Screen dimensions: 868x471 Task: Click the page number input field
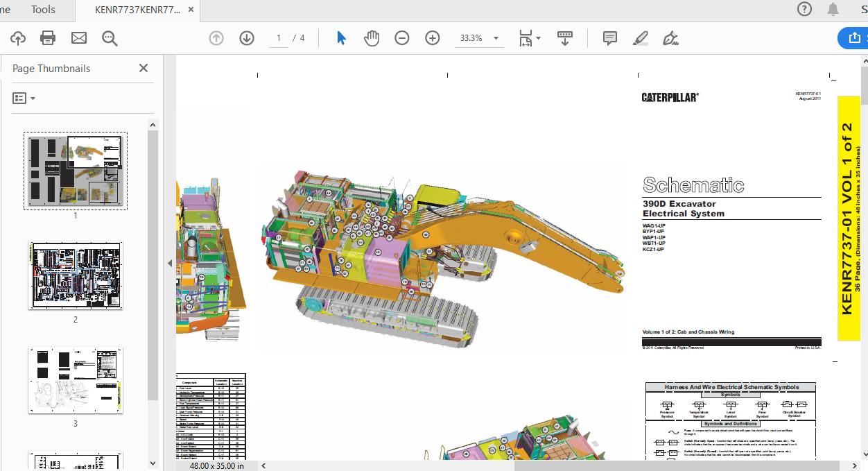(279, 38)
